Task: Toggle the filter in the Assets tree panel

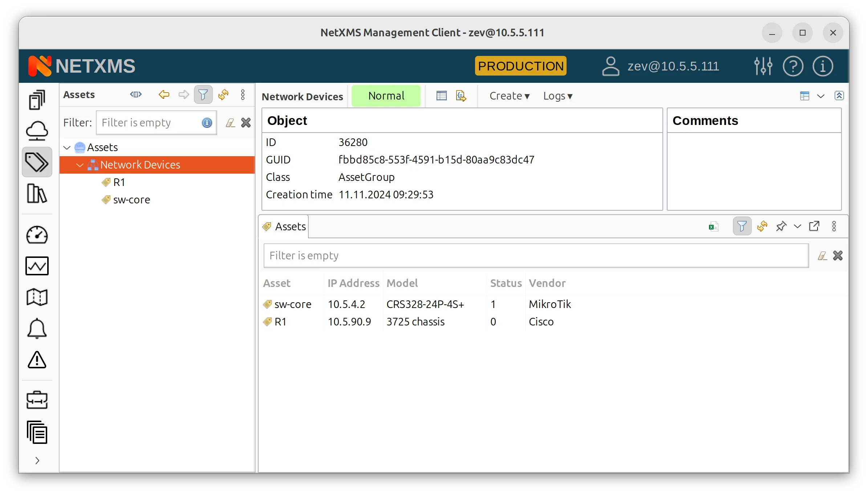Action: (203, 94)
